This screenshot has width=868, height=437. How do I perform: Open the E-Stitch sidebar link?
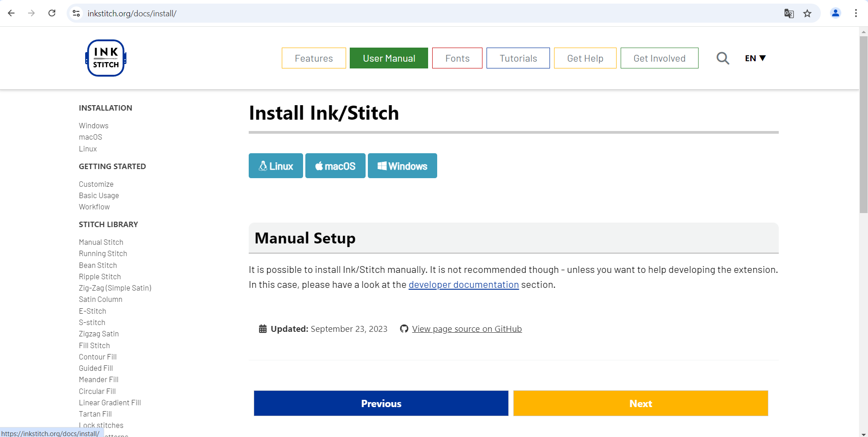(92, 311)
